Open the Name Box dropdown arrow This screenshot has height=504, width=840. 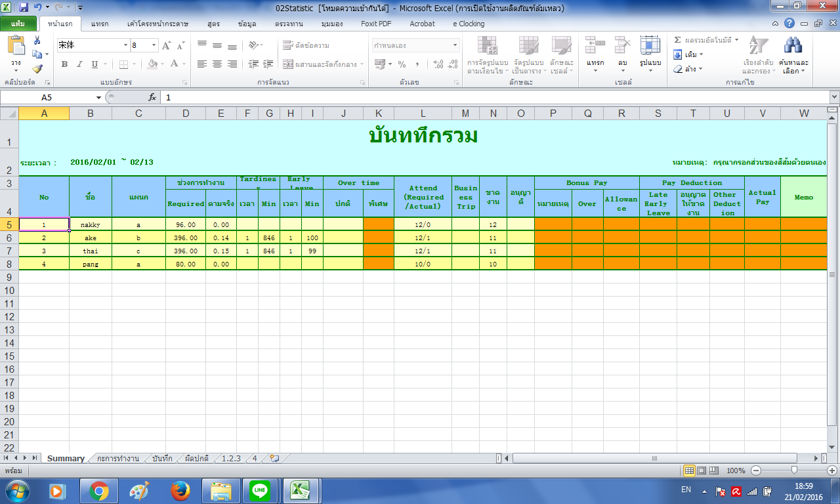click(99, 97)
